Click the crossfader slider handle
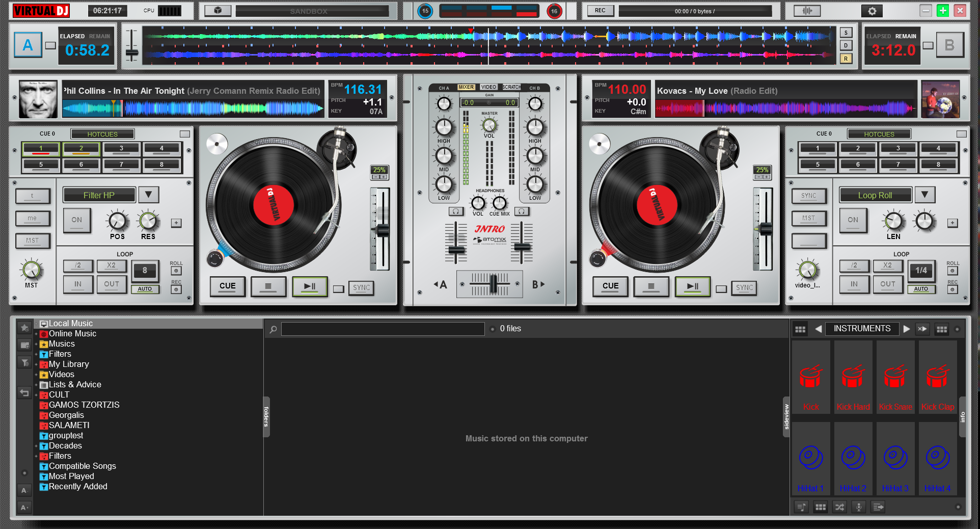This screenshot has height=529, width=980. pyautogui.click(x=493, y=284)
